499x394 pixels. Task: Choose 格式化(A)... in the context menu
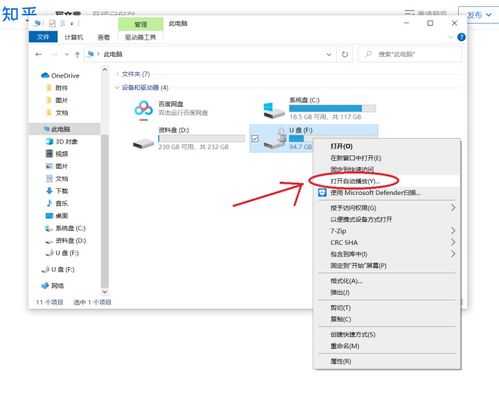(387, 281)
